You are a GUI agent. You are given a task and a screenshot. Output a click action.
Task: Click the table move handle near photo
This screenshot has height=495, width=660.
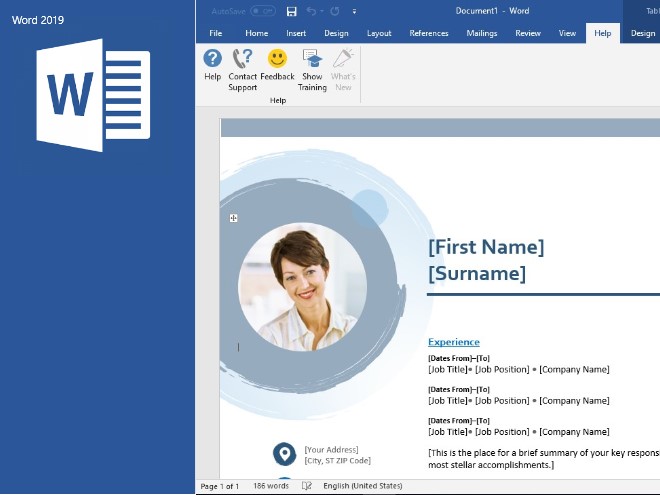234,218
